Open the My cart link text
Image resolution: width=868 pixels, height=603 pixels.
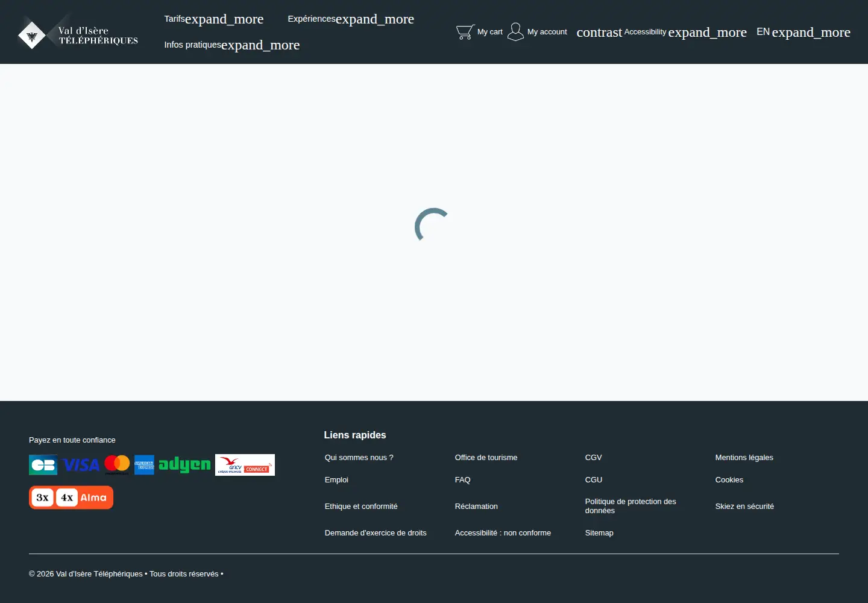click(490, 32)
